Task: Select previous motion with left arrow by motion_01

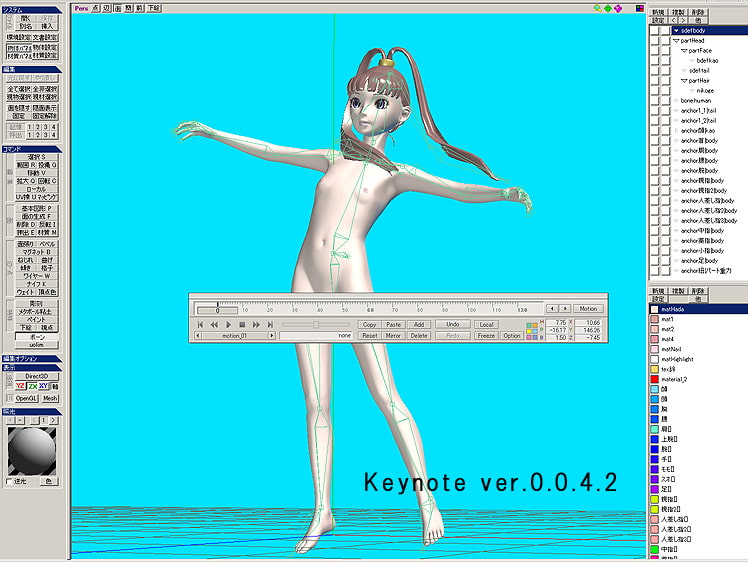Action: (198, 336)
